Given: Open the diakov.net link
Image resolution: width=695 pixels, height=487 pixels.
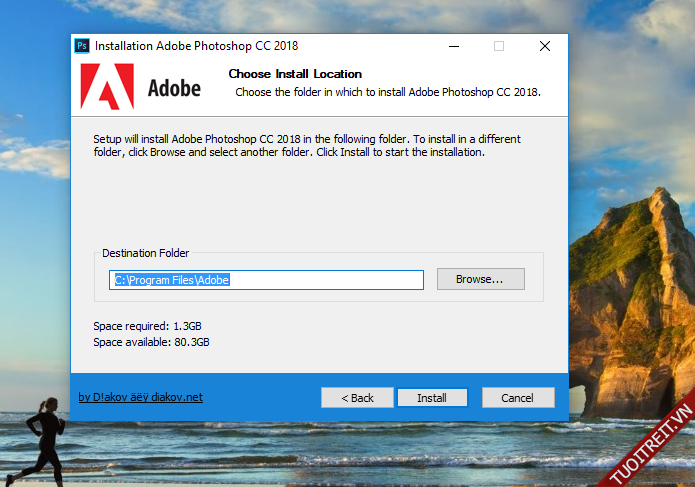Looking at the screenshot, I should (x=140, y=397).
